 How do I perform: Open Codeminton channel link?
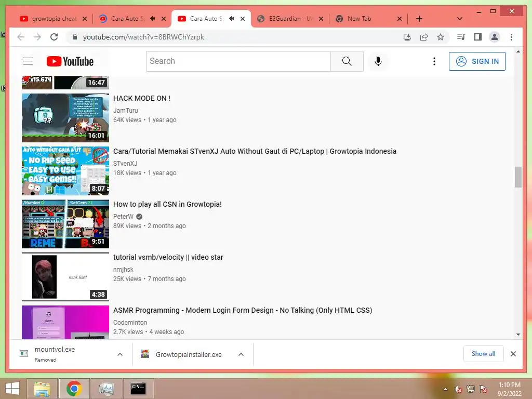pos(130,322)
